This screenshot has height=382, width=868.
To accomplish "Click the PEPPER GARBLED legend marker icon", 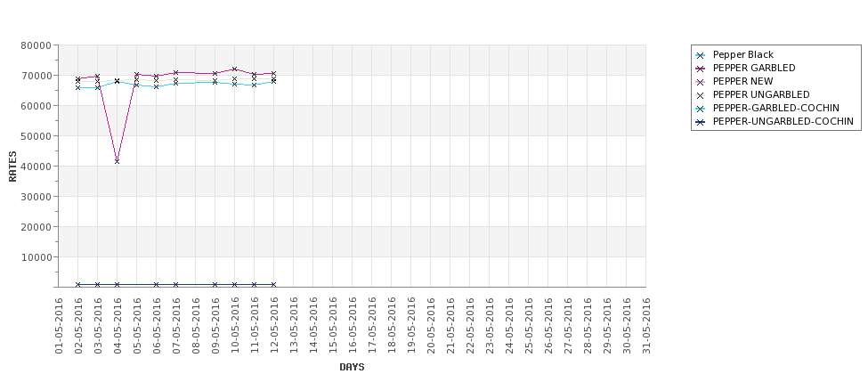I will tap(701, 69).
